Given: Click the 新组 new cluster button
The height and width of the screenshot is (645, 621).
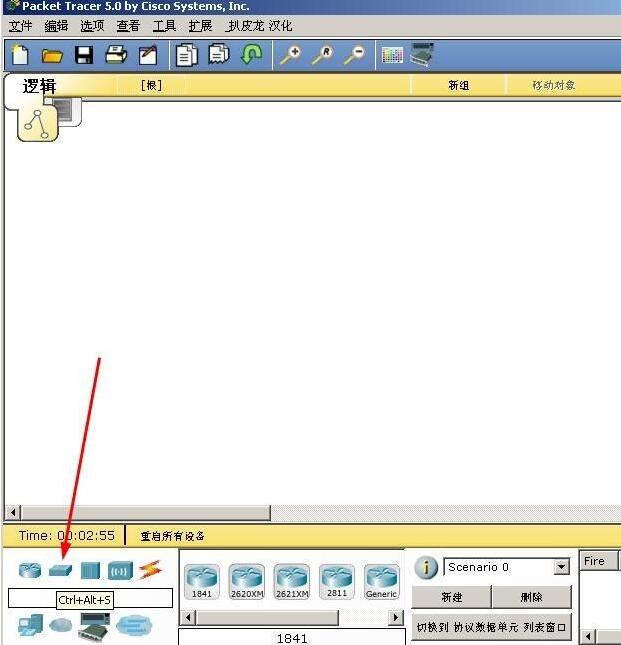Looking at the screenshot, I should [x=459, y=85].
